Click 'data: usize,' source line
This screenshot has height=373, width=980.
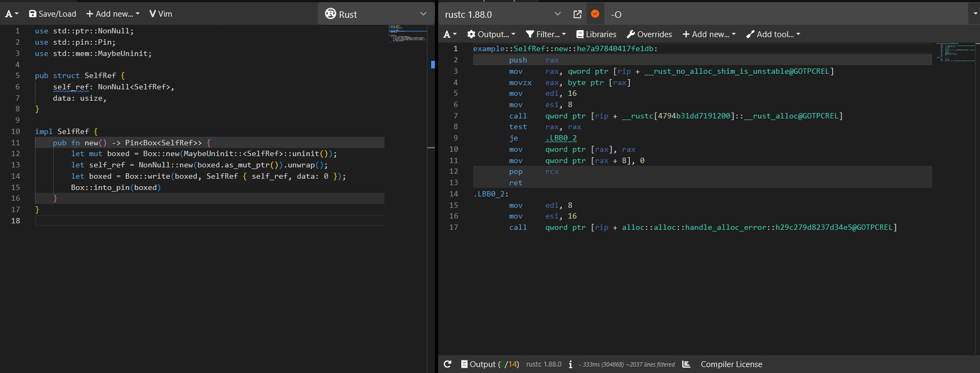[x=80, y=98]
